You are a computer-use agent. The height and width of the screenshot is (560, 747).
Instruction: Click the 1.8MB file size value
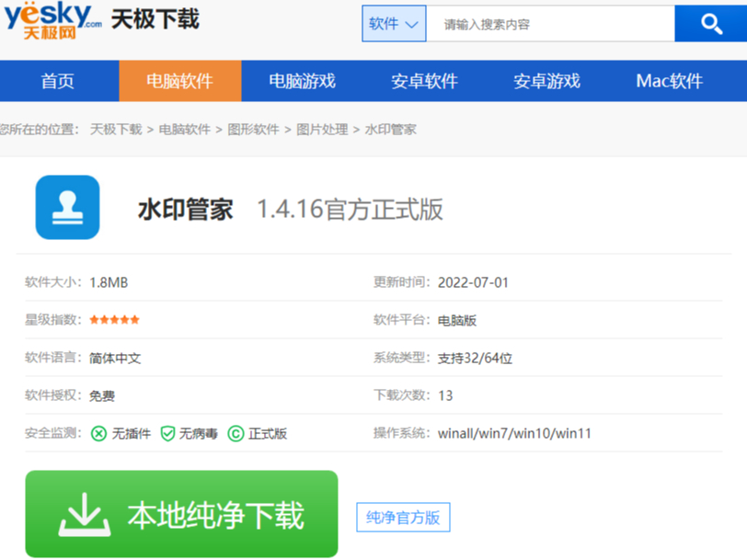[x=109, y=282]
